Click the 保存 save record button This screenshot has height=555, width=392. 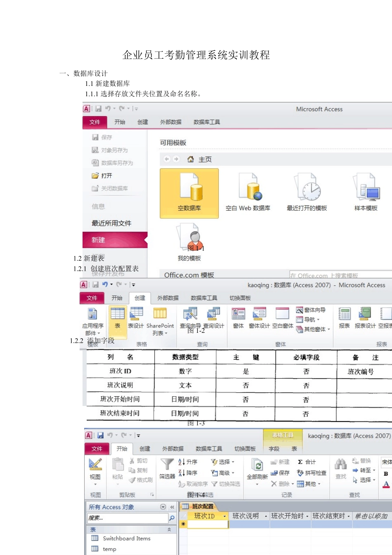point(280,473)
